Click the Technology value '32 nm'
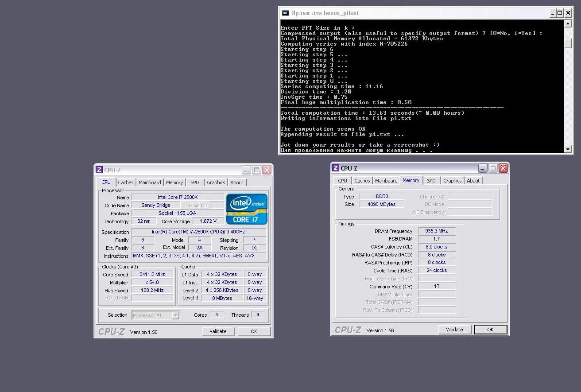The height and width of the screenshot is (392, 581). point(144,221)
